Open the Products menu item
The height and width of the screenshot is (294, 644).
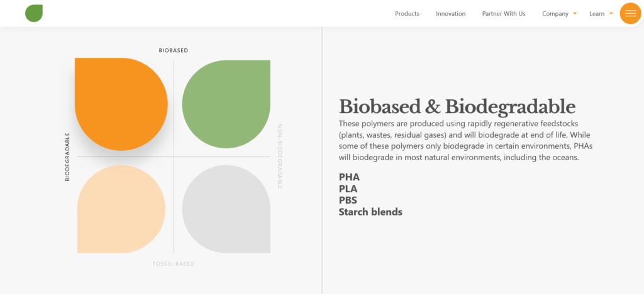click(407, 14)
